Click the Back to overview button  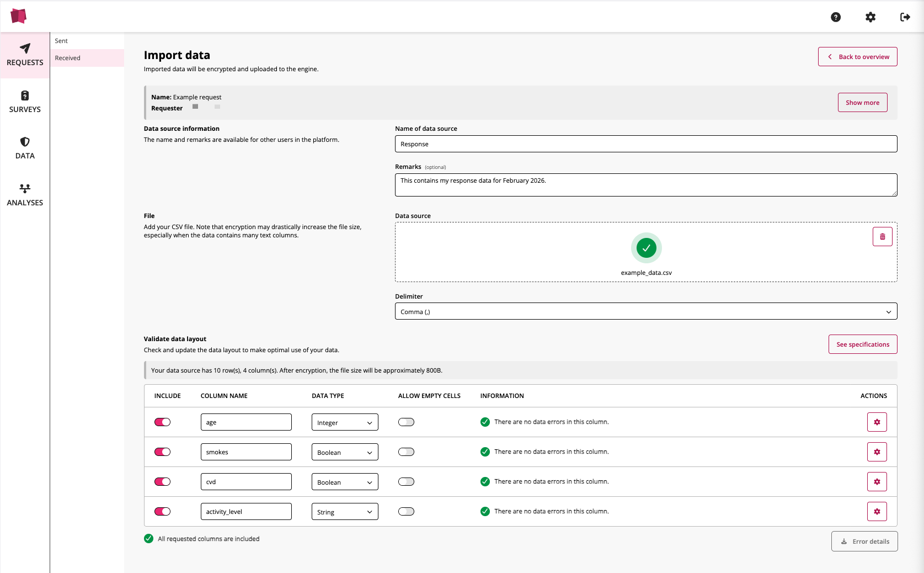tap(857, 57)
